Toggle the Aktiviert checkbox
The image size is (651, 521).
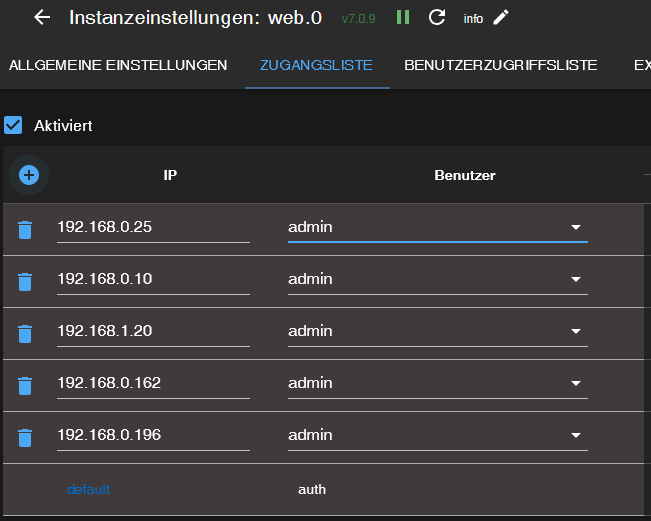pos(13,125)
